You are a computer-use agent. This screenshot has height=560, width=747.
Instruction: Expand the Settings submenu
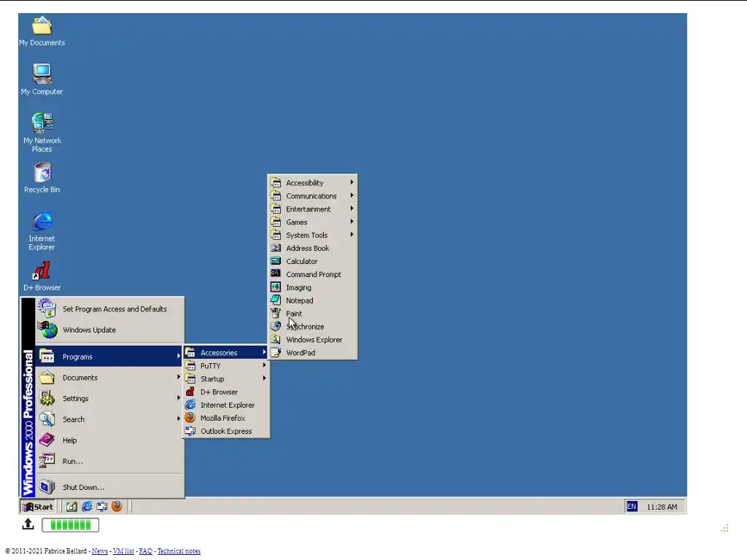(109, 399)
